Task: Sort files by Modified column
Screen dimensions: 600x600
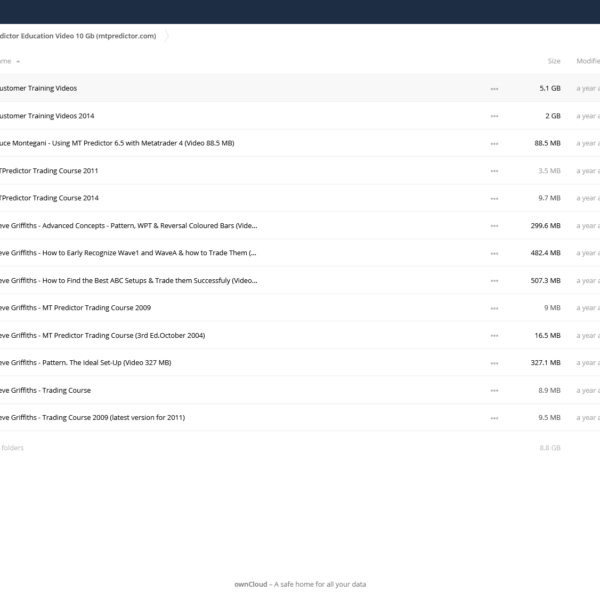Action: coord(588,61)
